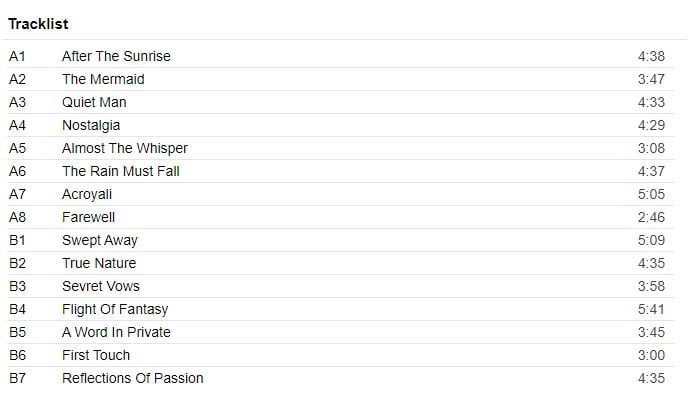Click the Quiet Man track title
The image size is (692, 404).
tap(94, 102)
